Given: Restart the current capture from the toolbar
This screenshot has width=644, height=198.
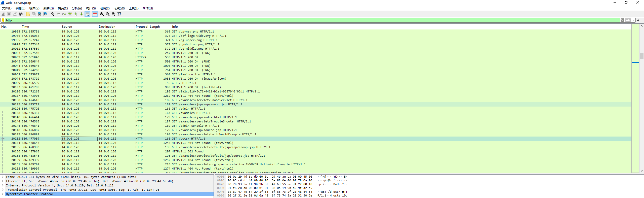Looking at the screenshot, I should pyautogui.click(x=15, y=14).
